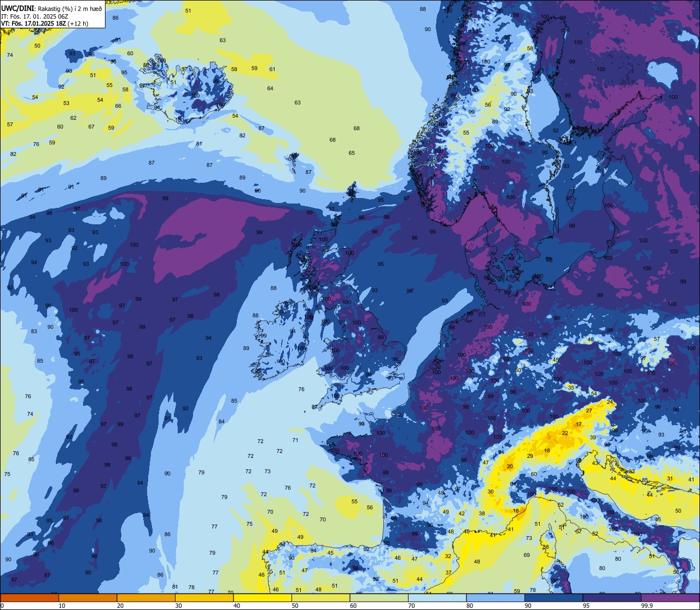Click the humidity value '24' east of the Alps
The image size is (700, 610).
pyautogui.click(x=610, y=402)
